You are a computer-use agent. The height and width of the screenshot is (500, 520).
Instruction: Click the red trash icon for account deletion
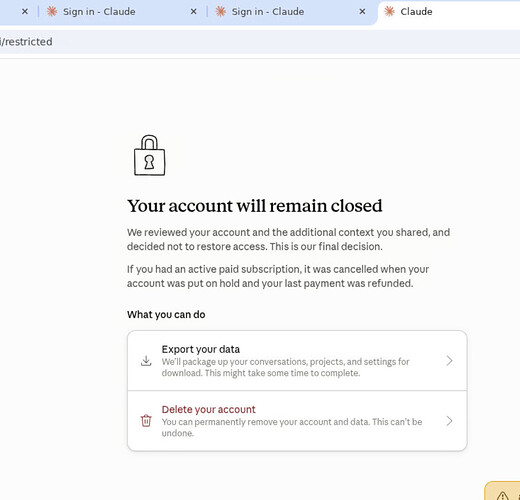click(x=146, y=421)
